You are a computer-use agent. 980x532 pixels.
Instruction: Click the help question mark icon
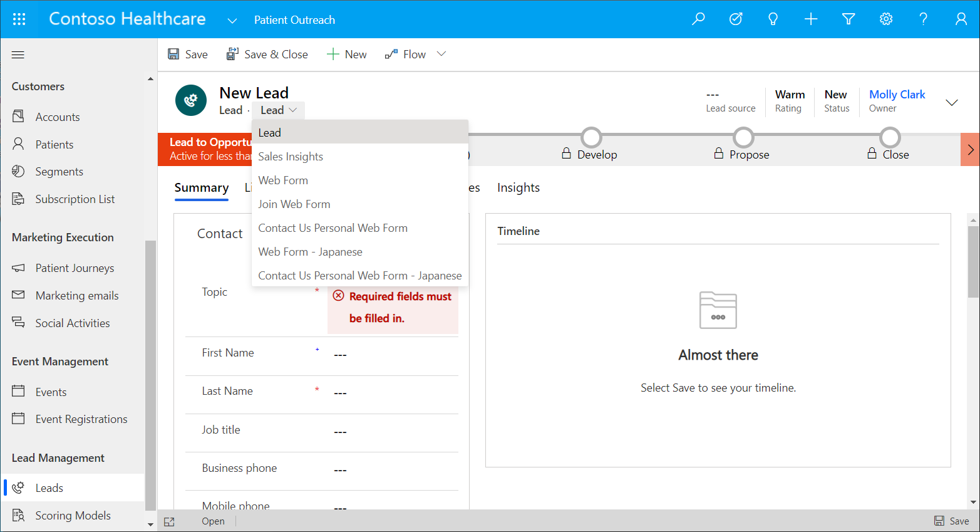[x=924, y=19]
